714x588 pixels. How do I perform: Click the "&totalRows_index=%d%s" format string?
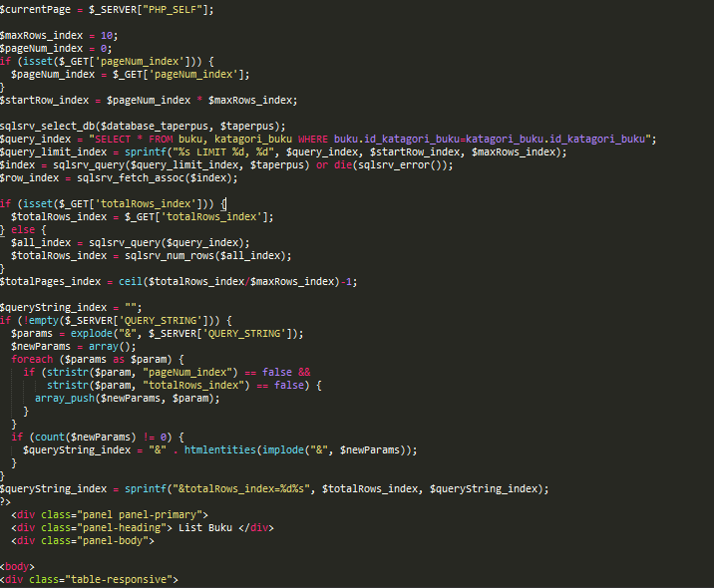tap(241, 488)
